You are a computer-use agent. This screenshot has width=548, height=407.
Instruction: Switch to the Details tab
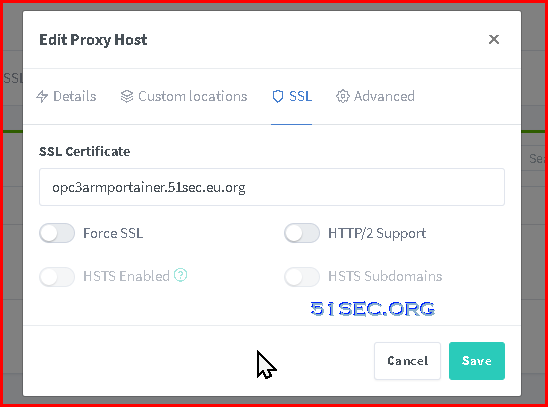(x=66, y=96)
